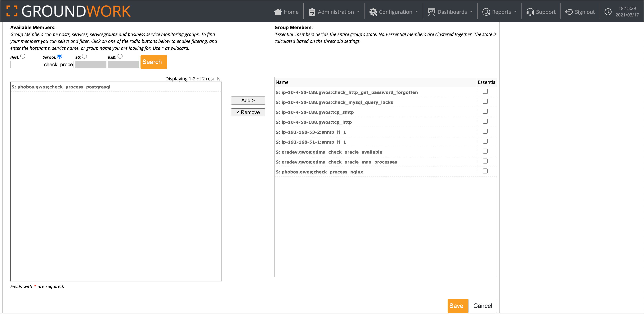Click the Dashboards presentation icon
The image size is (644, 314).
431,12
